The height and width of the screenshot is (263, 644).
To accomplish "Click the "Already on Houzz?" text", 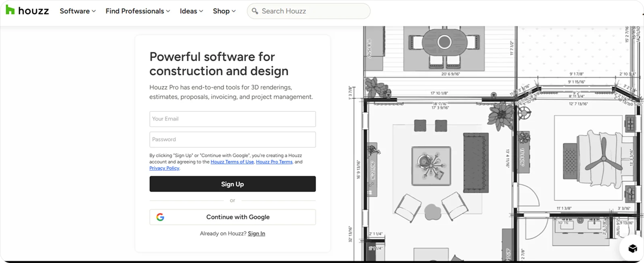I will click(223, 233).
